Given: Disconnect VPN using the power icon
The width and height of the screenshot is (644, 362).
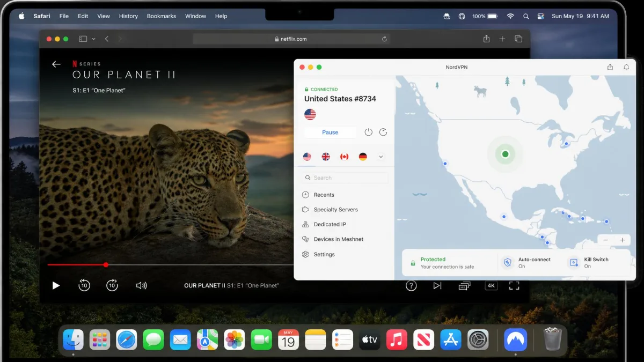Looking at the screenshot, I should (x=368, y=132).
